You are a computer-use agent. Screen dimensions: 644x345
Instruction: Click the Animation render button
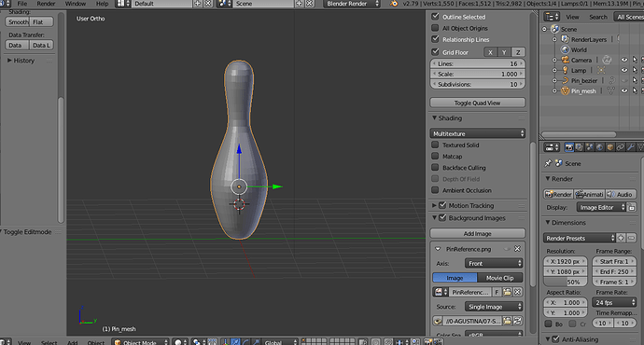coord(589,194)
